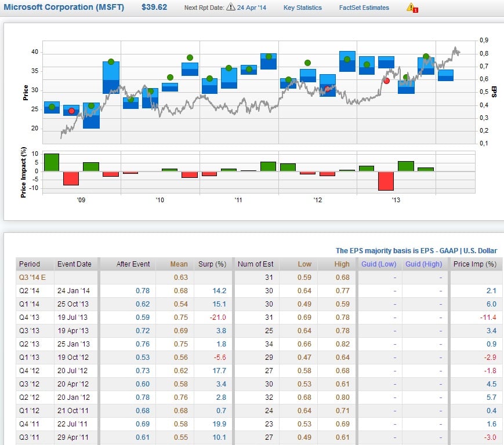Sort table by Surp (%) column
The width and height of the screenshot is (504, 445).
211,264
